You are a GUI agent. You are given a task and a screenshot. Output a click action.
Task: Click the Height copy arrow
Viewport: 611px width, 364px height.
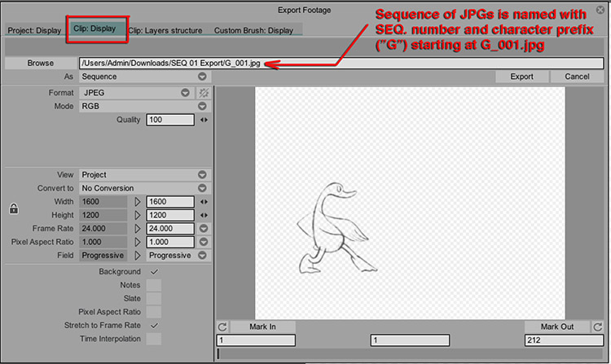[x=137, y=215]
